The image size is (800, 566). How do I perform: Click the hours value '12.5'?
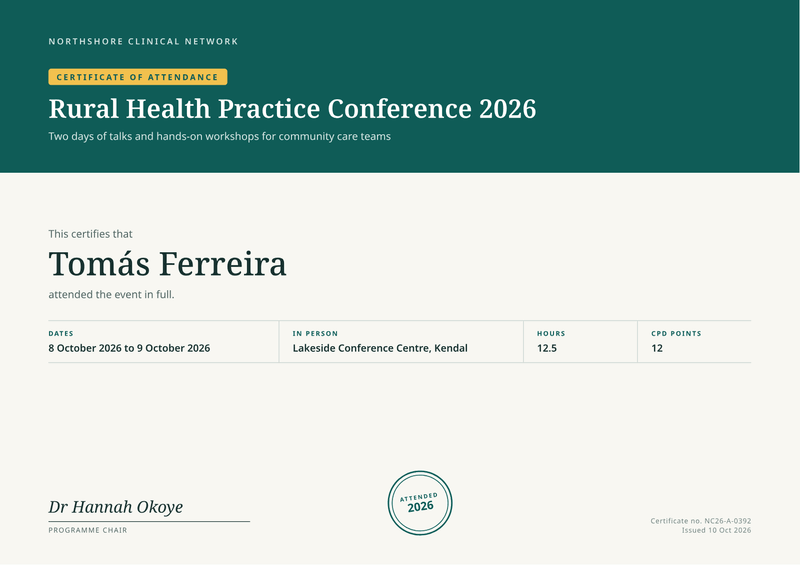pyautogui.click(x=547, y=348)
